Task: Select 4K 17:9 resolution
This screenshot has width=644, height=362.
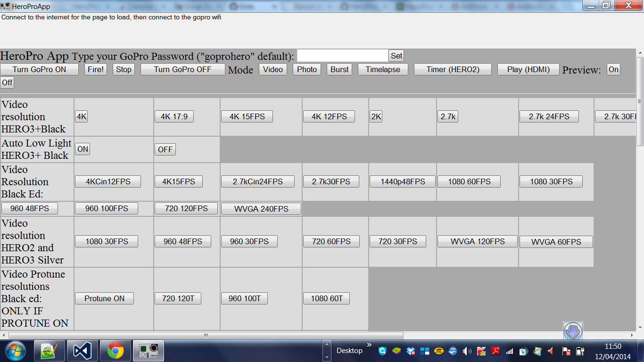Action: [x=174, y=116]
